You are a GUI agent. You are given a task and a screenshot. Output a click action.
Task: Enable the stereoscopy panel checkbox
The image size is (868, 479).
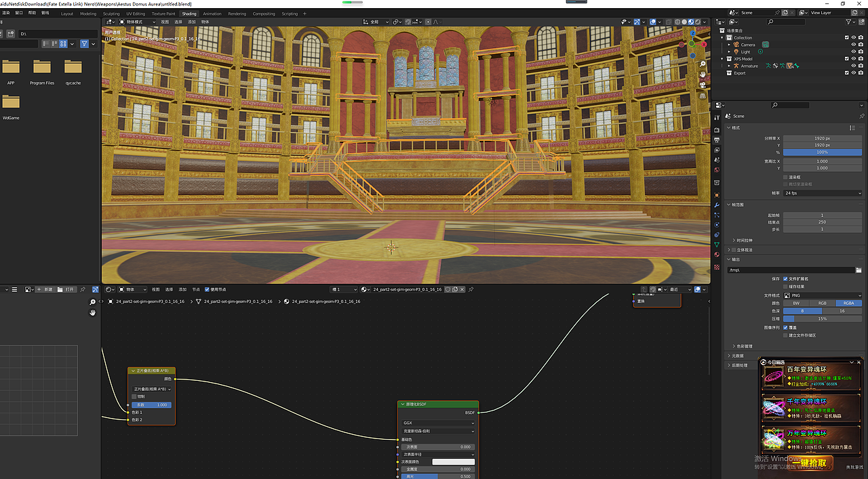[734, 250]
